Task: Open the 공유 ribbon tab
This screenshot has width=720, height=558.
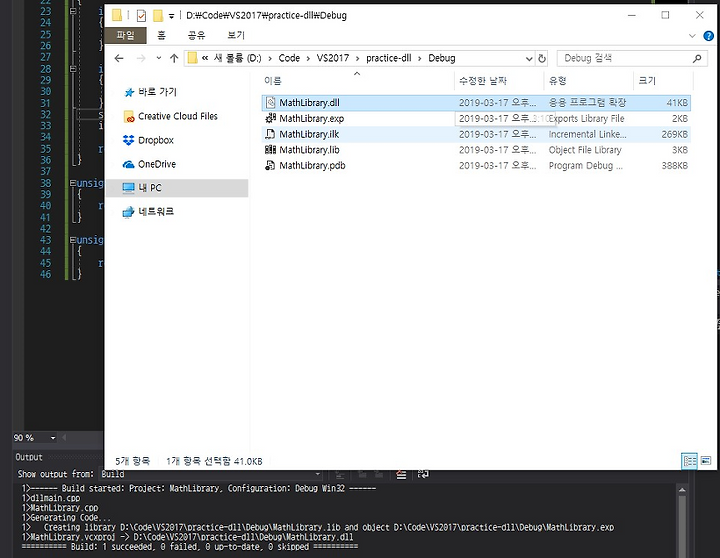Action: tap(196, 35)
